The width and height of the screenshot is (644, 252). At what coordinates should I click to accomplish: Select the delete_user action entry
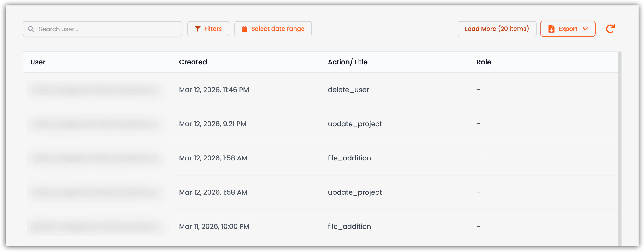coord(348,90)
